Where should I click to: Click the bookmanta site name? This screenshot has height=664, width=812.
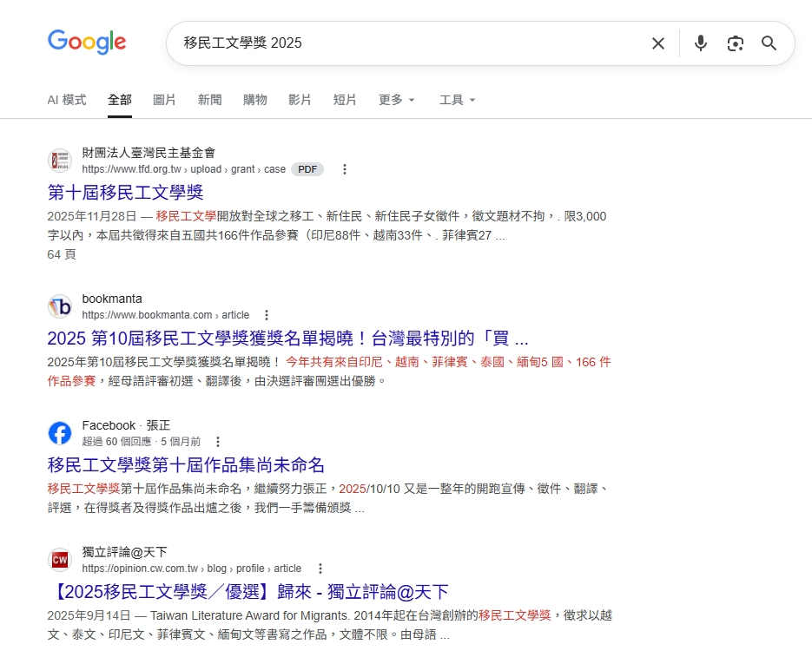112,299
